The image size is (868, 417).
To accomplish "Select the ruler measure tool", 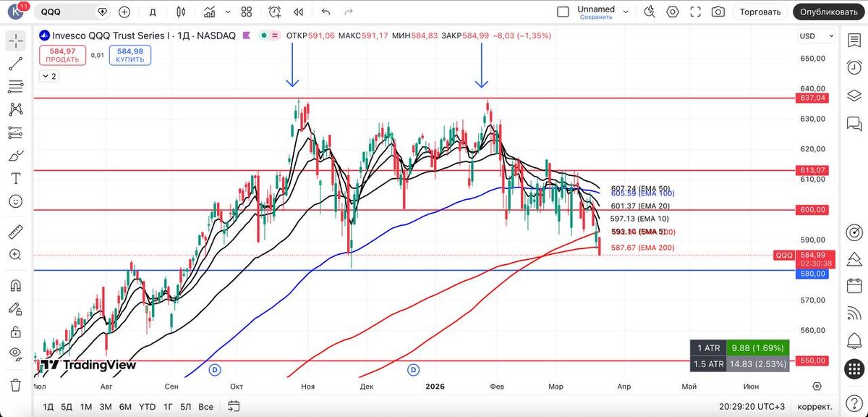I will [15, 232].
